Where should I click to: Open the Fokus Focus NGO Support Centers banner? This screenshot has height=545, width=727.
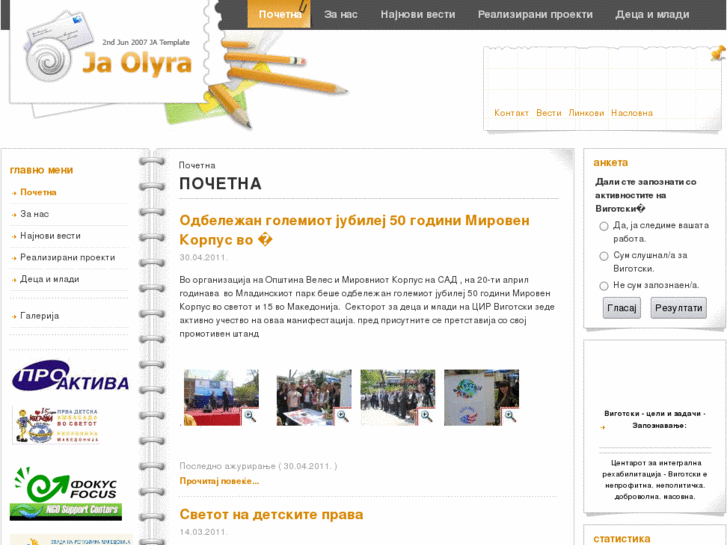point(66,493)
